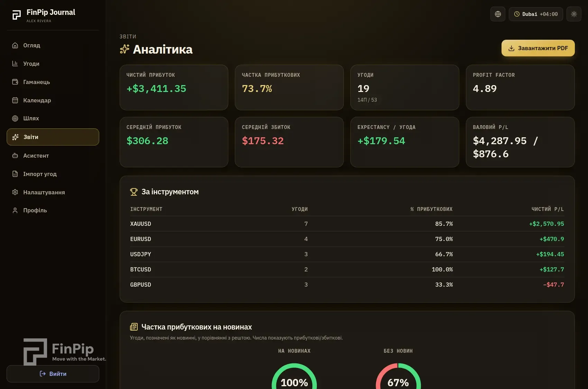Click the Чистий прибуток +$3,411.35 card
This screenshot has height=389, width=588.
[x=174, y=87]
